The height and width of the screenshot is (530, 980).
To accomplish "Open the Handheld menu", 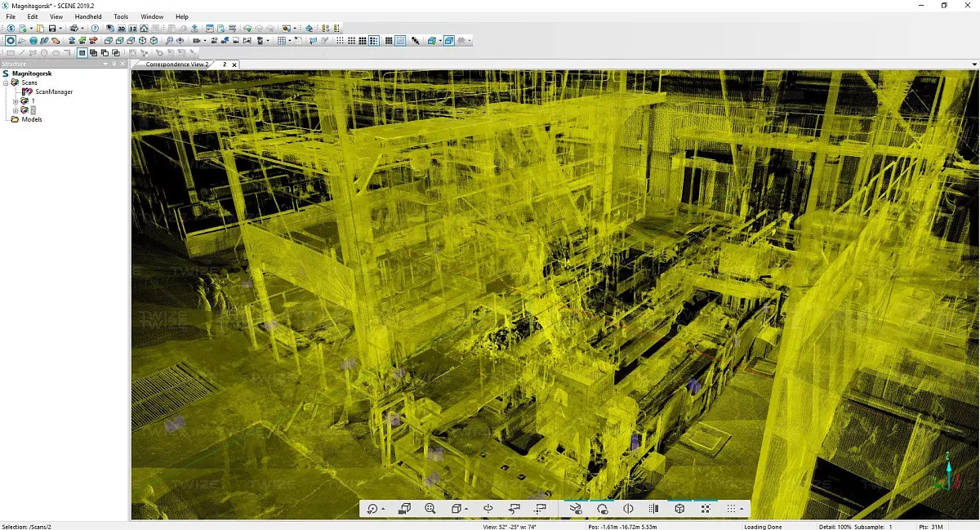I will (88, 16).
